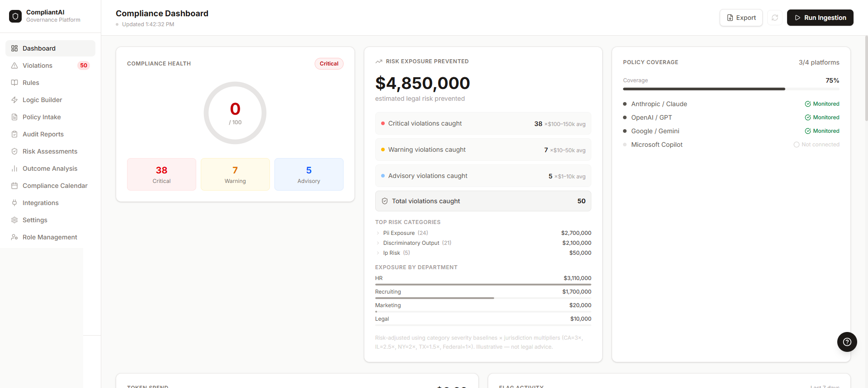Click the Monitored check icon for OpenAI / GPT

(x=807, y=117)
